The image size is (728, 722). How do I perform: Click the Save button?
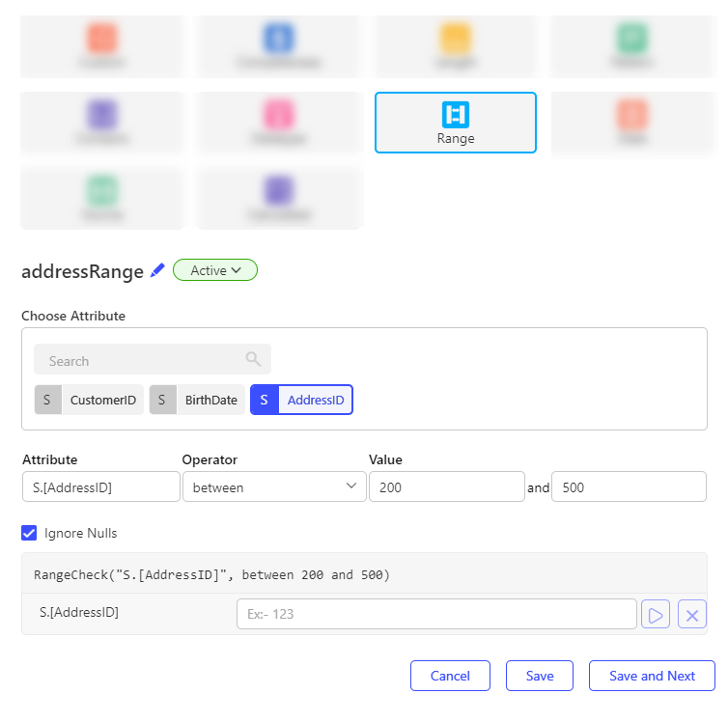click(539, 676)
